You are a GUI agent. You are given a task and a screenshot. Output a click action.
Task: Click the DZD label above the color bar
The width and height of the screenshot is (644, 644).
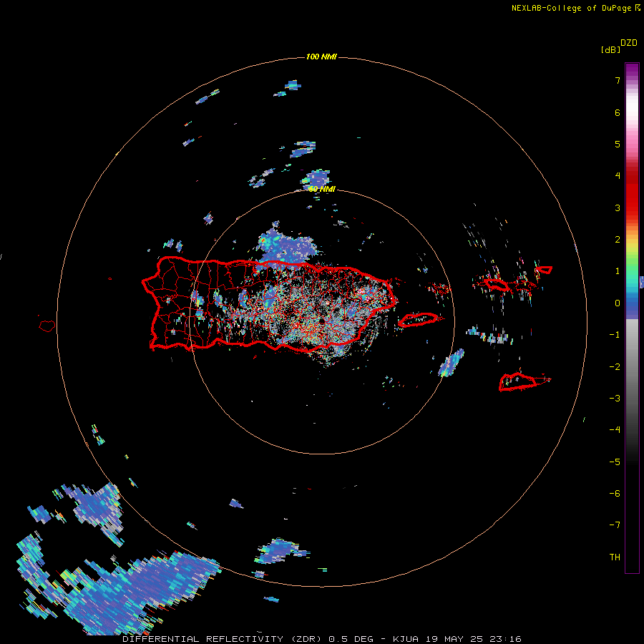click(629, 43)
